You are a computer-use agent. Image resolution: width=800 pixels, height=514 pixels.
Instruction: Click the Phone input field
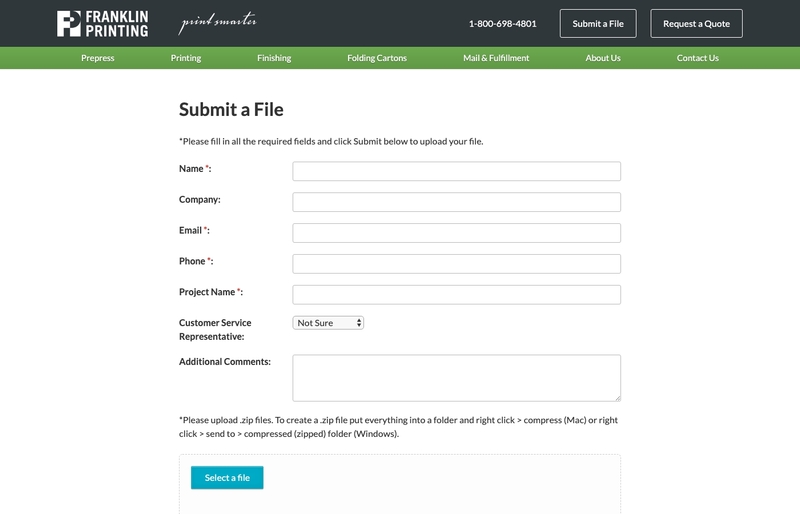tap(457, 264)
